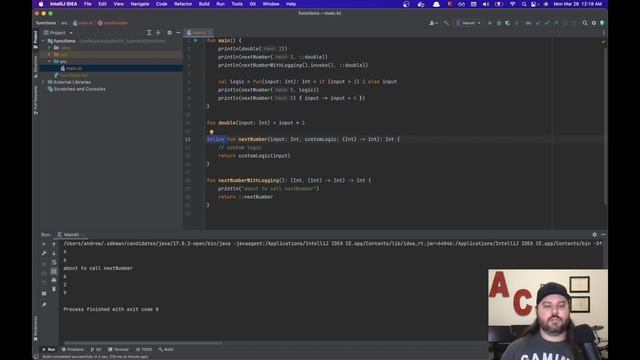Click the Wi-Fi icon in menu bar
The height and width of the screenshot is (360, 640).
tap(512, 4)
